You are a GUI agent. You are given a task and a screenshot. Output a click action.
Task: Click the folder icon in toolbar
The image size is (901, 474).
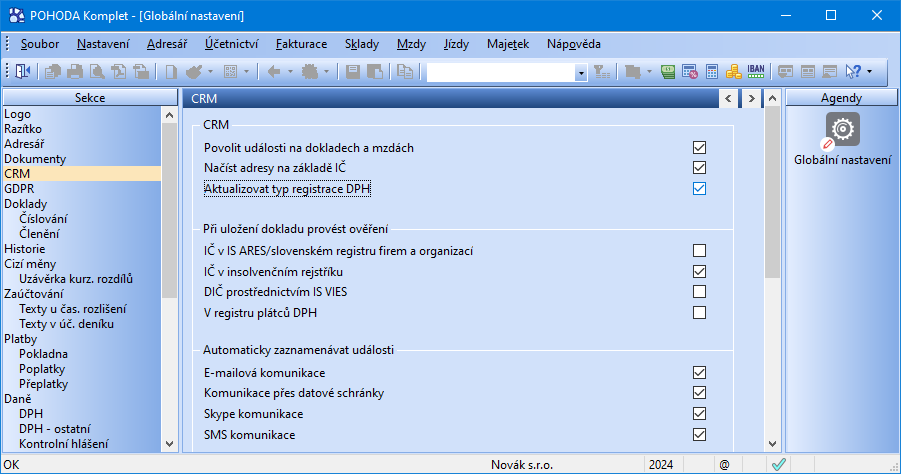[633, 71]
